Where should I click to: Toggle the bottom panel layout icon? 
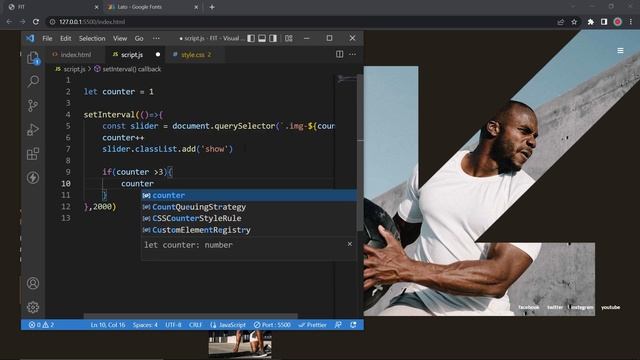pyautogui.click(x=262, y=38)
